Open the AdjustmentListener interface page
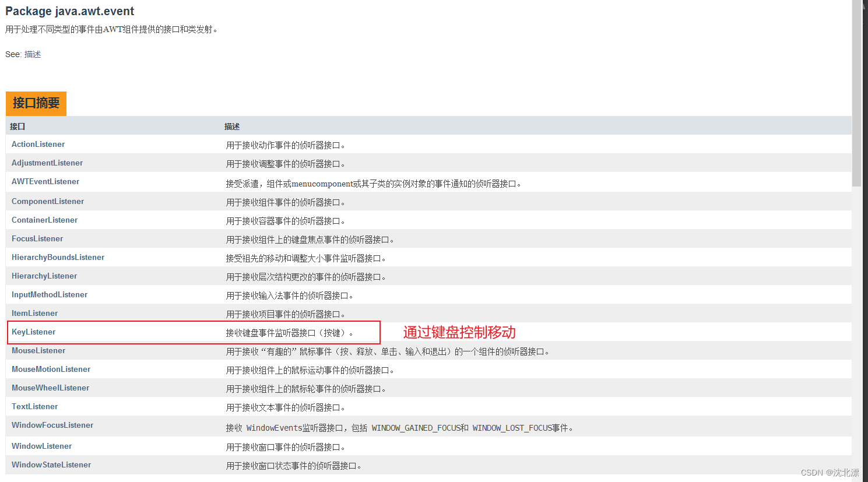 pos(47,163)
